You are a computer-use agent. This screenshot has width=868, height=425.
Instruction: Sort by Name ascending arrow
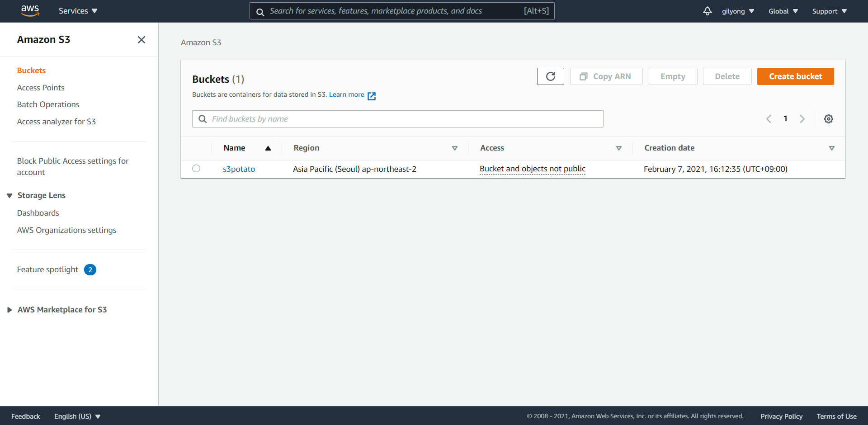tap(268, 148)
